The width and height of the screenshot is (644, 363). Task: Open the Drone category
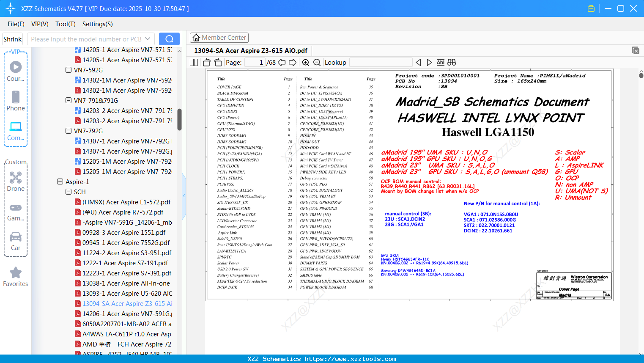click(16, 181)
